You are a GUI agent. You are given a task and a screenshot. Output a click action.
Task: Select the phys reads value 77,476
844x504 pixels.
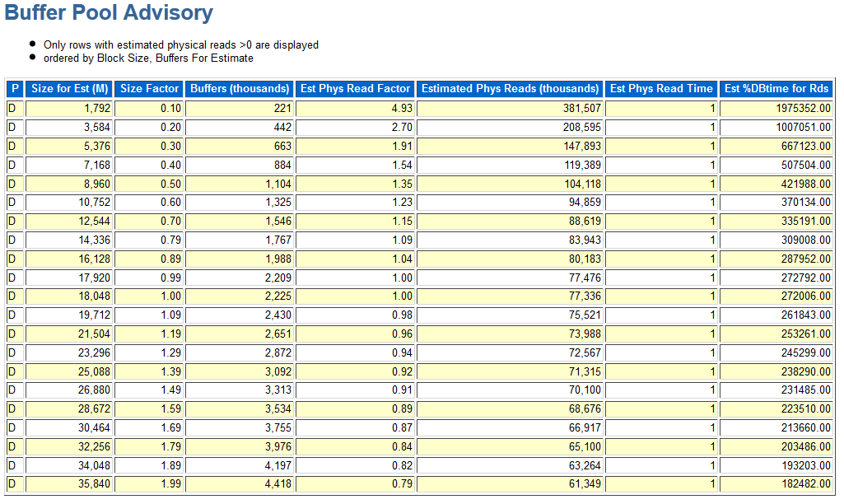(510, 278)
